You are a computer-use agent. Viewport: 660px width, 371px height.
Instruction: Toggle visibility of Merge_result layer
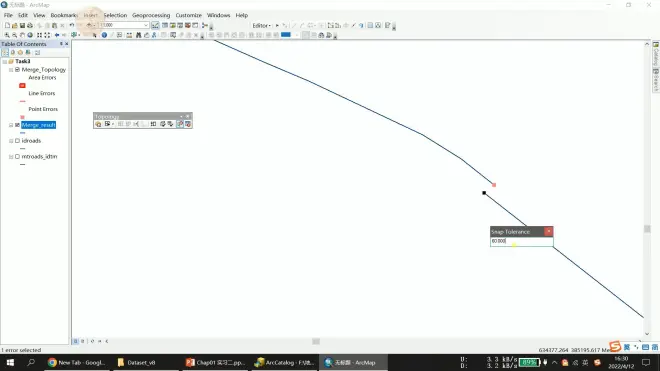[17, 125]
